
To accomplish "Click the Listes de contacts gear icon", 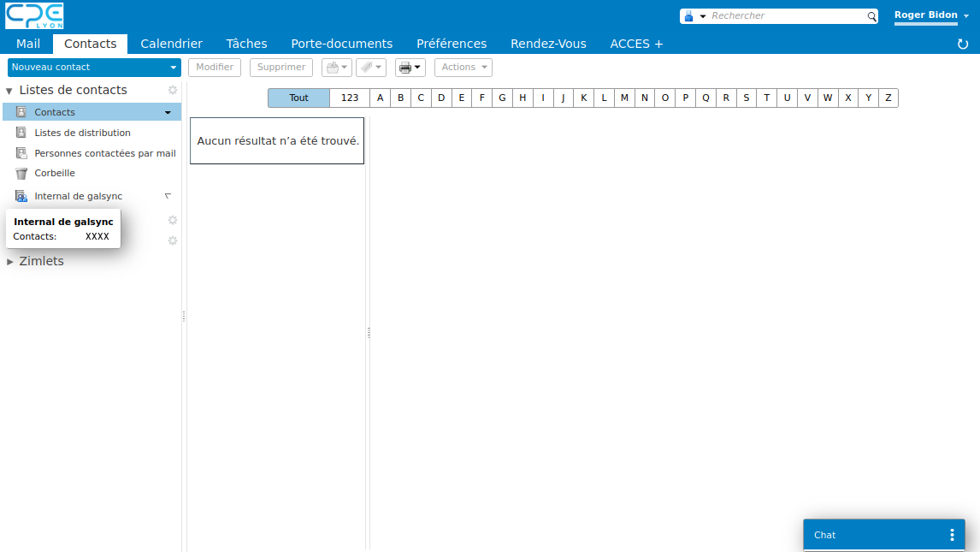I will tap(173, 90).
